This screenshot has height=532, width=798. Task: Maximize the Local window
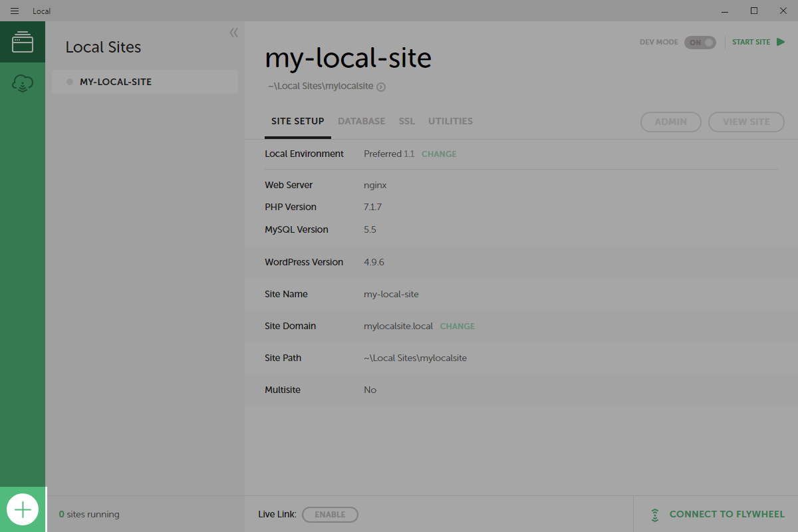point(753,11)
